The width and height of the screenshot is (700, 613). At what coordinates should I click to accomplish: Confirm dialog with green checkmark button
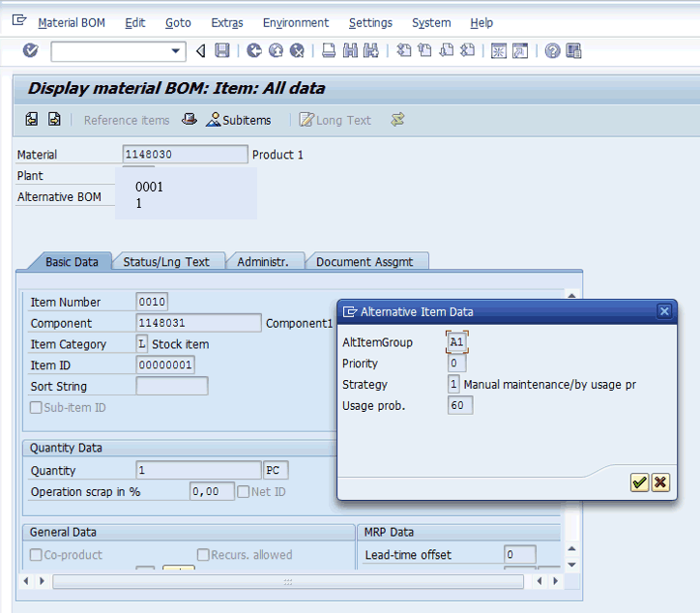click(x=639, y=482)
